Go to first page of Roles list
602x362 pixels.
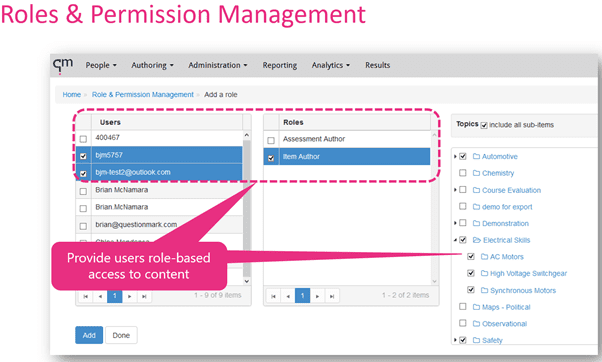(273, 296)
